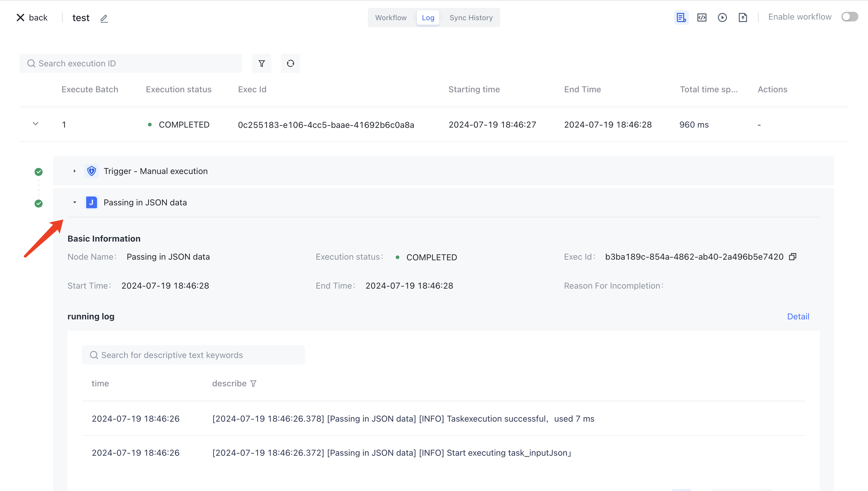
Task: Collapse execution batch 1 row
Action: click(35, 124)
